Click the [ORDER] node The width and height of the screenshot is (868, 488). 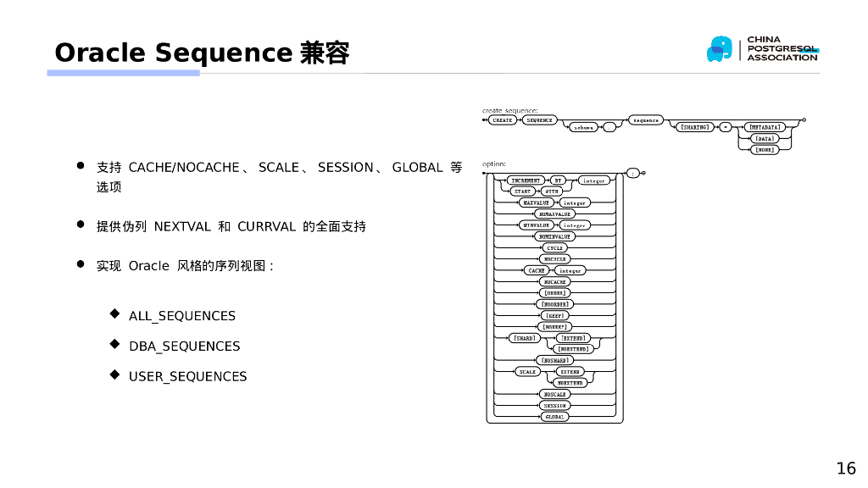(554, 292)
